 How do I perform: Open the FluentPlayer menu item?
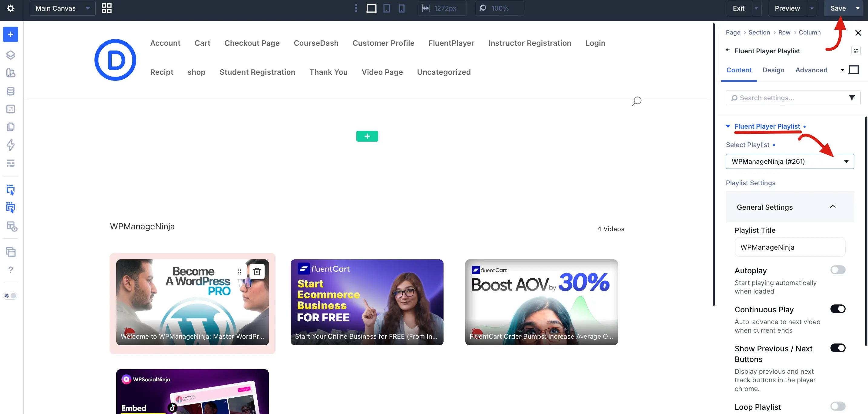(451, 43)
